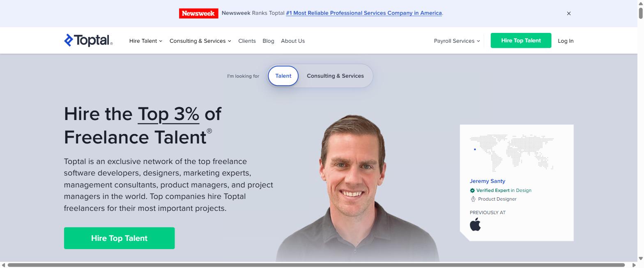Click the large green Hire Top Talent button
Viewport: 644px width, 268px height.
click(x=119, y=238)
